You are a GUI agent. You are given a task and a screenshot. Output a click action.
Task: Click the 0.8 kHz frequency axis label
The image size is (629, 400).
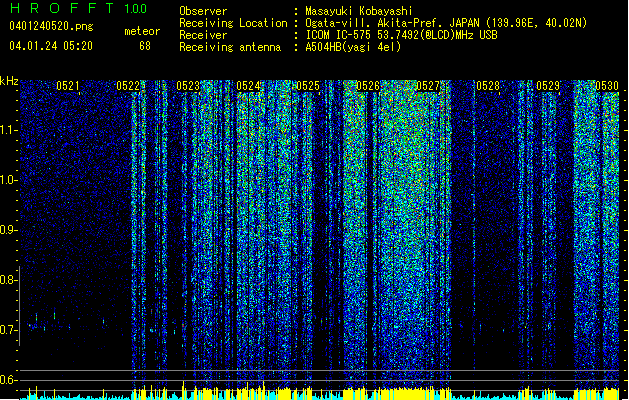(x=8, y=280)
